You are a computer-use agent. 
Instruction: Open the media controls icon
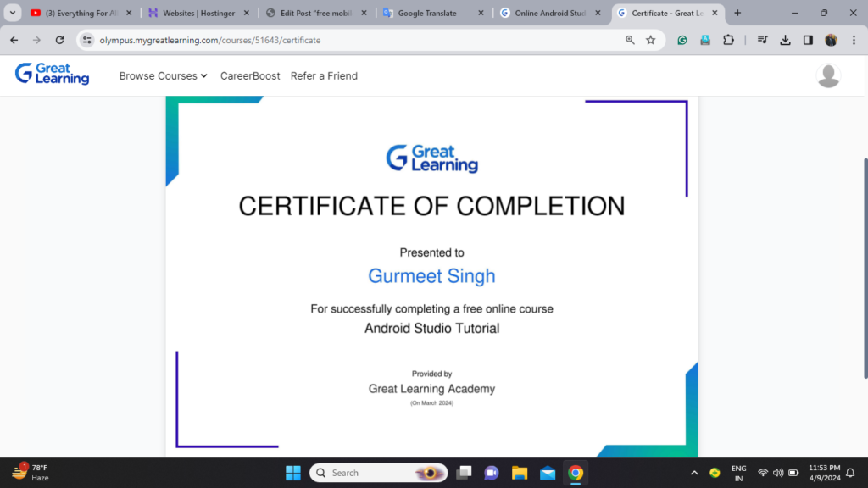tap(762, 40)
